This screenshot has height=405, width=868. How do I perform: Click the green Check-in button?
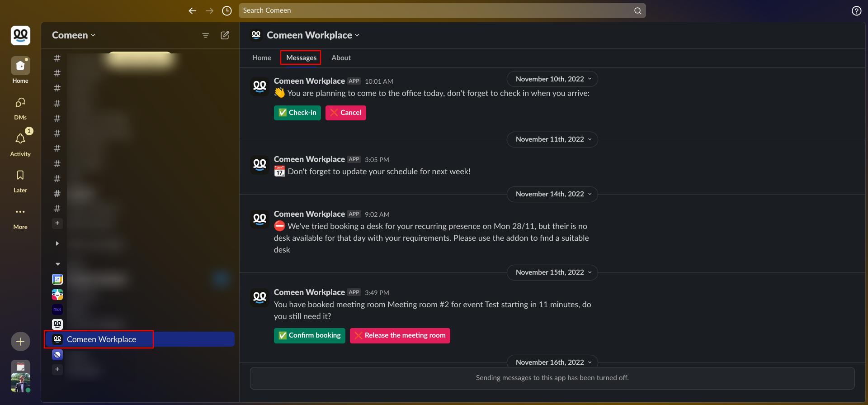click(x=297, y=113)
